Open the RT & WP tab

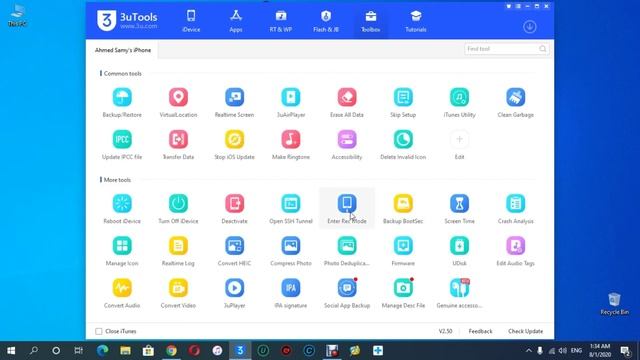(281, 21)
